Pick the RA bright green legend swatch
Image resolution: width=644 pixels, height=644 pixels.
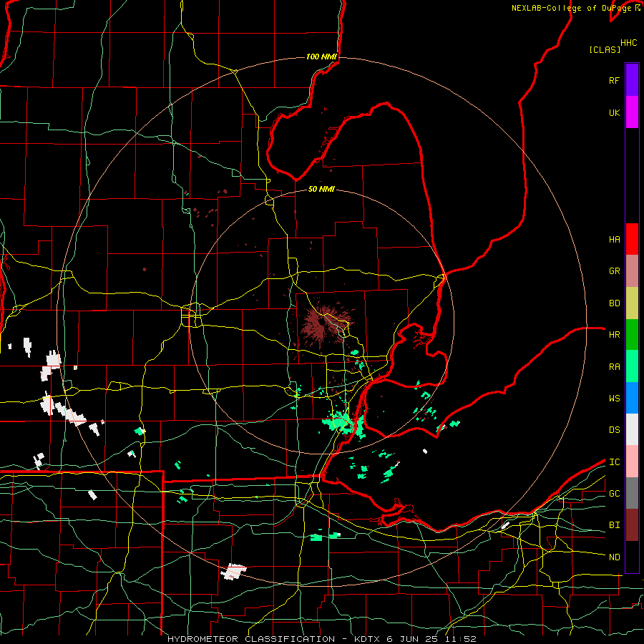(632, 366)
